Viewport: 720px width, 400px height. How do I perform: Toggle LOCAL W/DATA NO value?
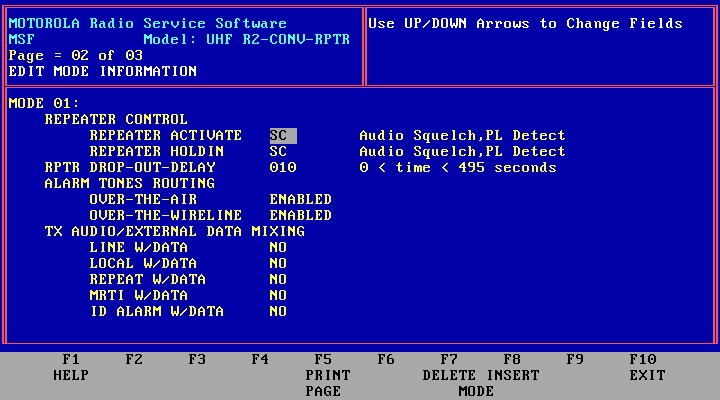coord(278,264)
